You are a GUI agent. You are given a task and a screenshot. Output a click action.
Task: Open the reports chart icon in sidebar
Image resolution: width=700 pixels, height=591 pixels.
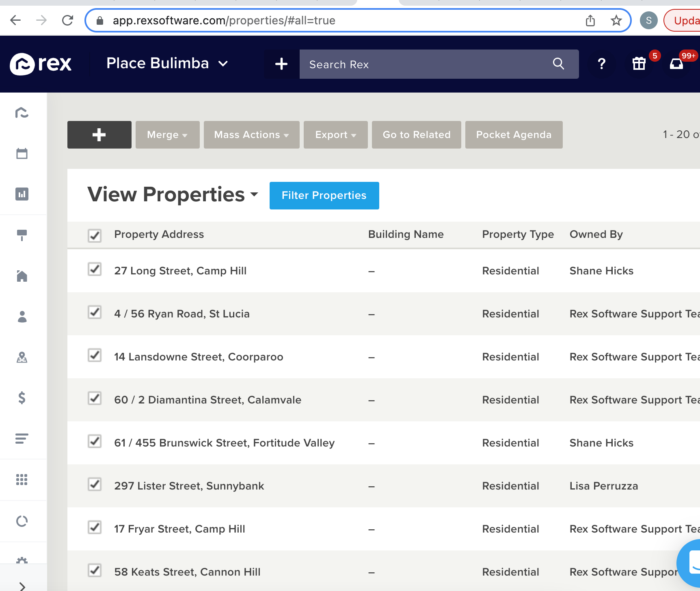(22, 194)
